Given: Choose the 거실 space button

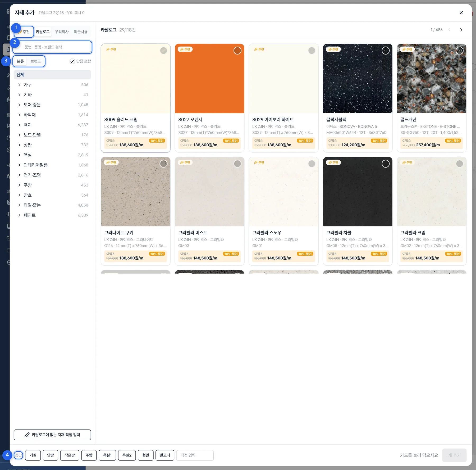Looking at the screenshot, I should [x=33, y=455].
